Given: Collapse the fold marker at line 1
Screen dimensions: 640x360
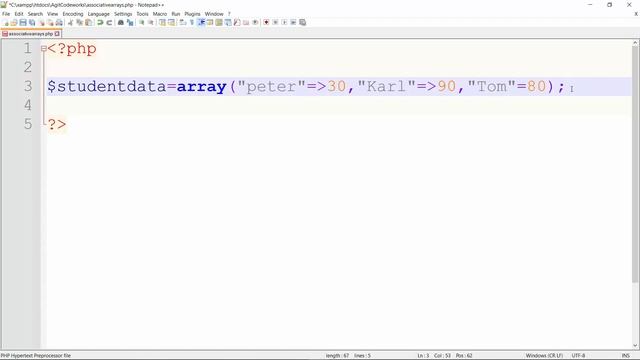Looking at the screenshot, I should (44, 49).
